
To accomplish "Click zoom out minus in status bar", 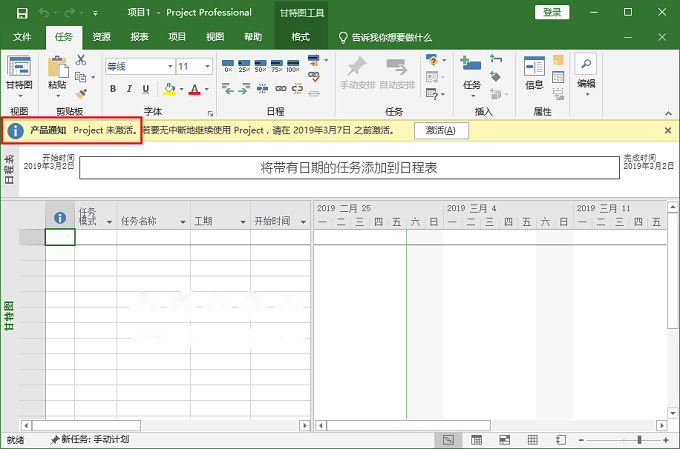I will pos(581,440).
